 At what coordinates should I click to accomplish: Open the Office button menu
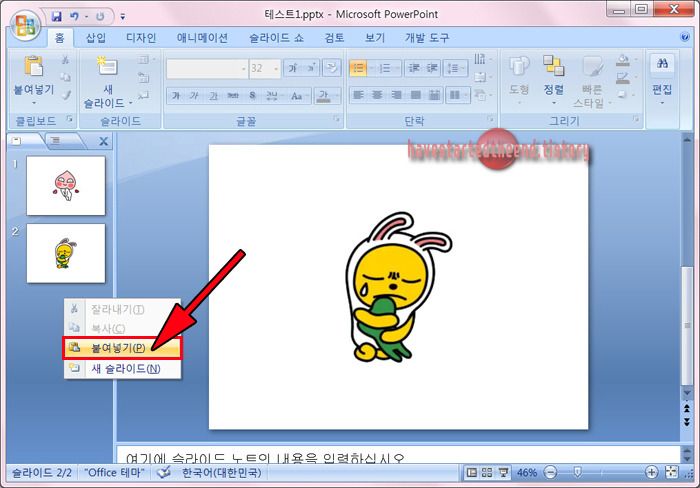(25, 25)
